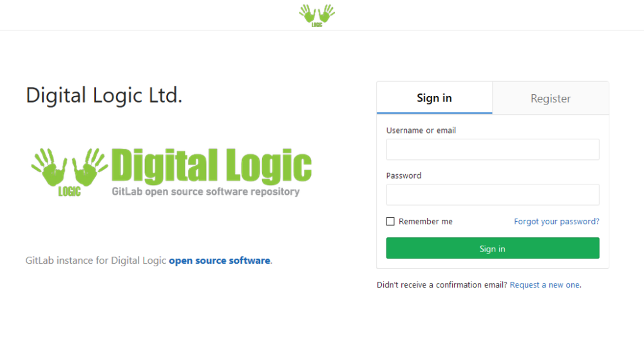Viewport: 644px width, 363px height.
Task: Click the Username or email label
Action: point(421,130)
